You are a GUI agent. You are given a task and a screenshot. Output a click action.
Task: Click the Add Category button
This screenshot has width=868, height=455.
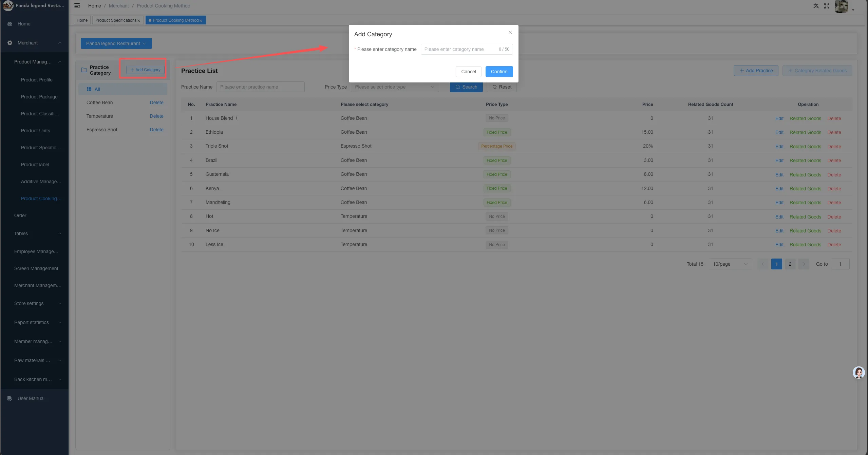(146, 70)
